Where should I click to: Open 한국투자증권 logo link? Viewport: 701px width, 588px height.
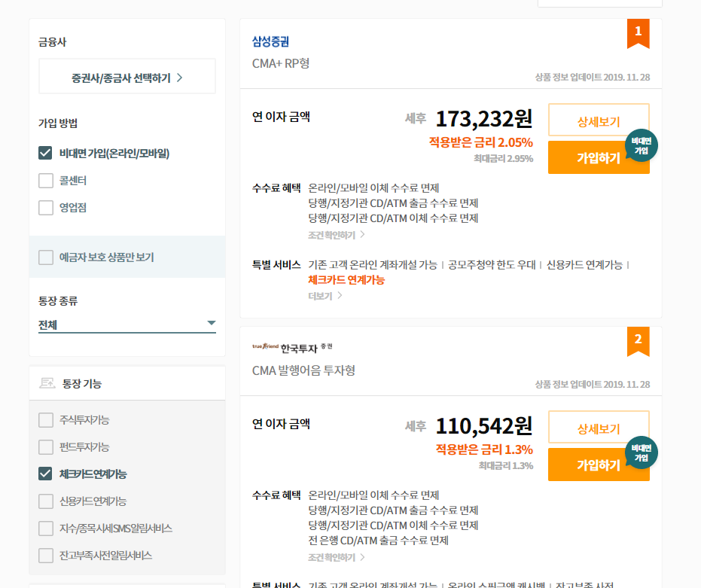[x=292, y=347]
